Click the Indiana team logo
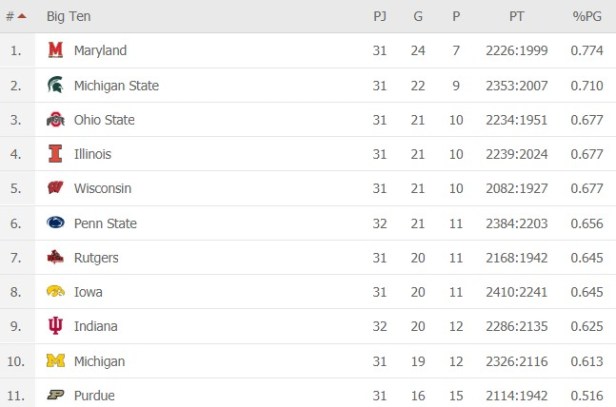This screenshot has height=407, width=616. tap(55, 326)
